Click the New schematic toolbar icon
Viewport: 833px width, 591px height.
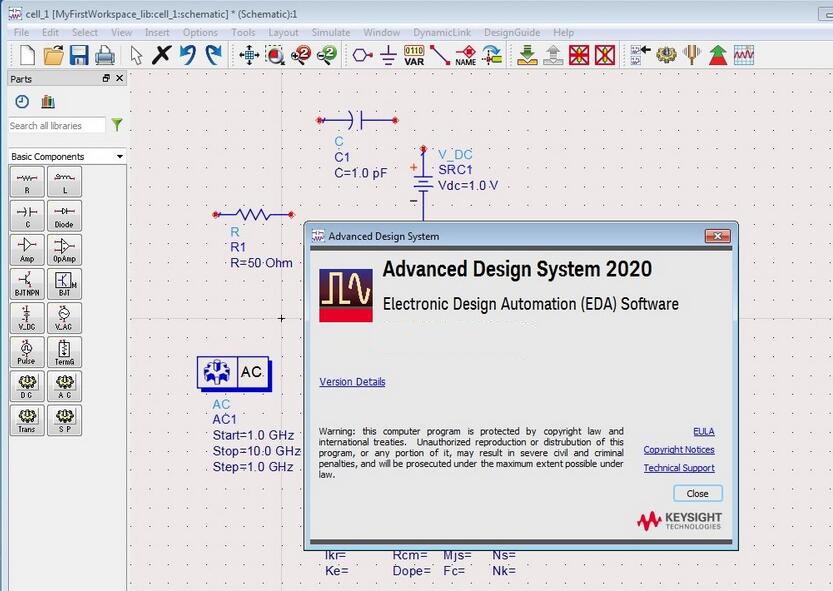(x=27, y=55)
